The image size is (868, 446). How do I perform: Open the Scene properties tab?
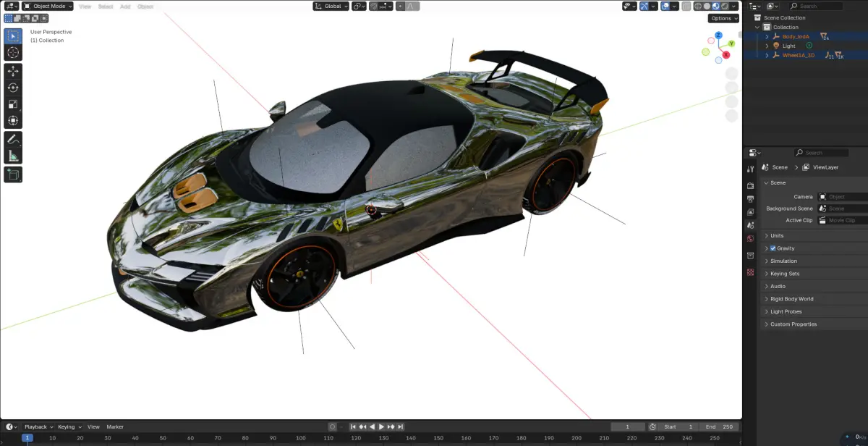pos(750,224)
